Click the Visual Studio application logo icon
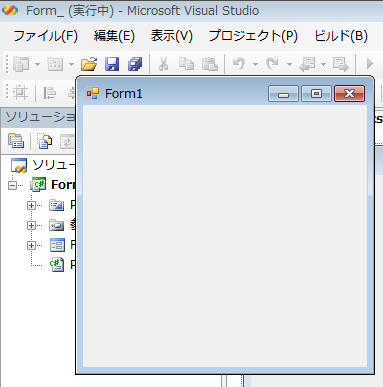383x387 pixels. point(10,10)
